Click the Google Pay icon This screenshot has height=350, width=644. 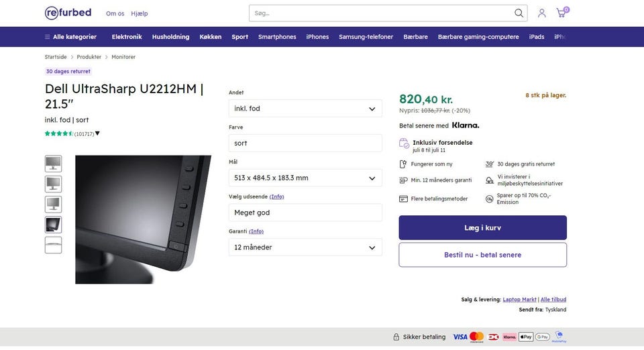tap(543, 337)
